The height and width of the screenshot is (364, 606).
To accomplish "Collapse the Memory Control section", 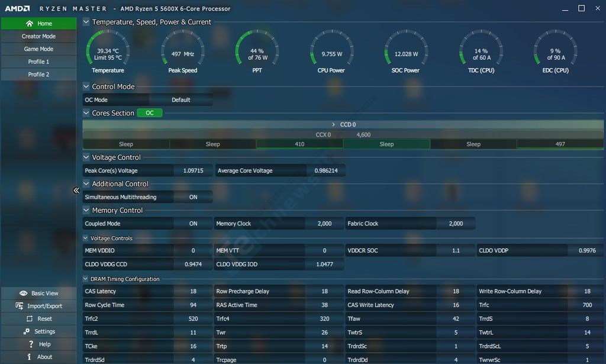I will [86, 210].
